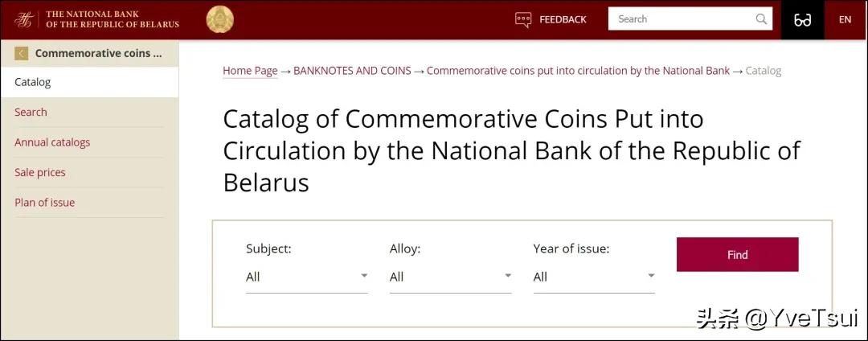This screenshot has width=868, height=341.
Task: Open Search in the sidebar menu
Action: 31,113
